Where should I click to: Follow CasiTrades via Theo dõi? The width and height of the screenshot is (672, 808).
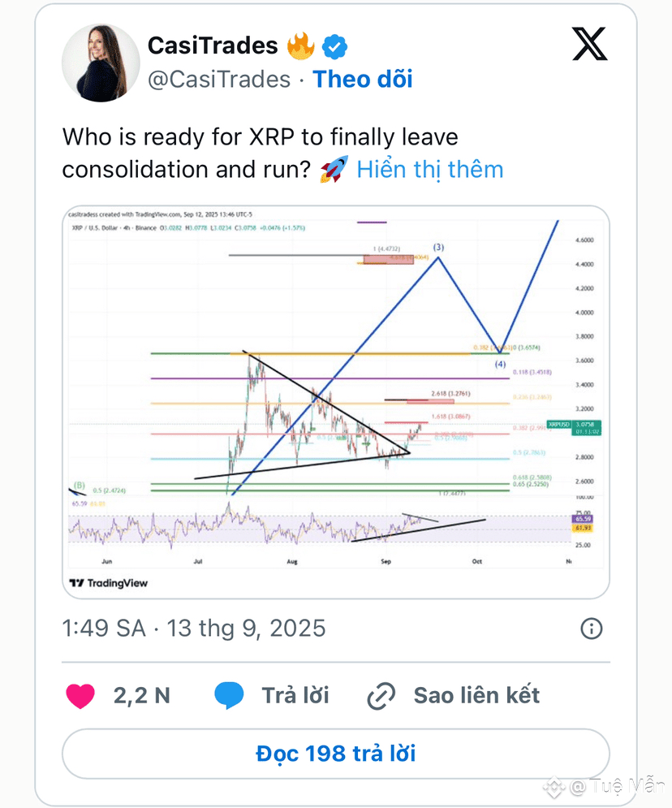[363, 80]
